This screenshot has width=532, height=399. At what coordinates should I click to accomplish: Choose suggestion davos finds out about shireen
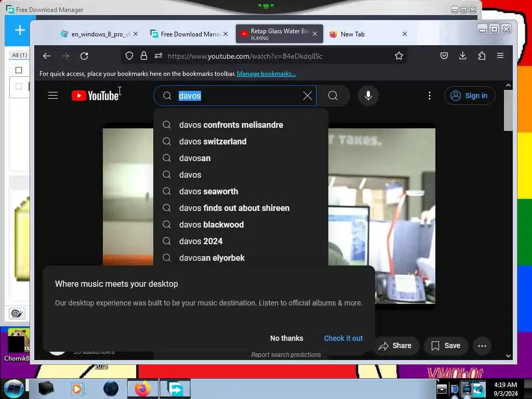[241, 208]
